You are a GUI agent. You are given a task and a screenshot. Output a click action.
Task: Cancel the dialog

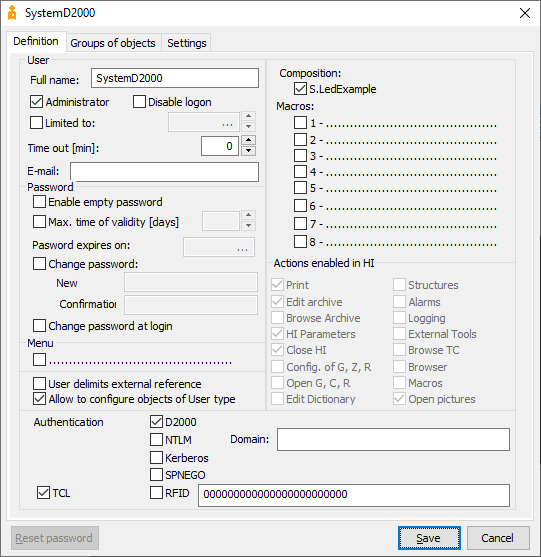(498, 538)
